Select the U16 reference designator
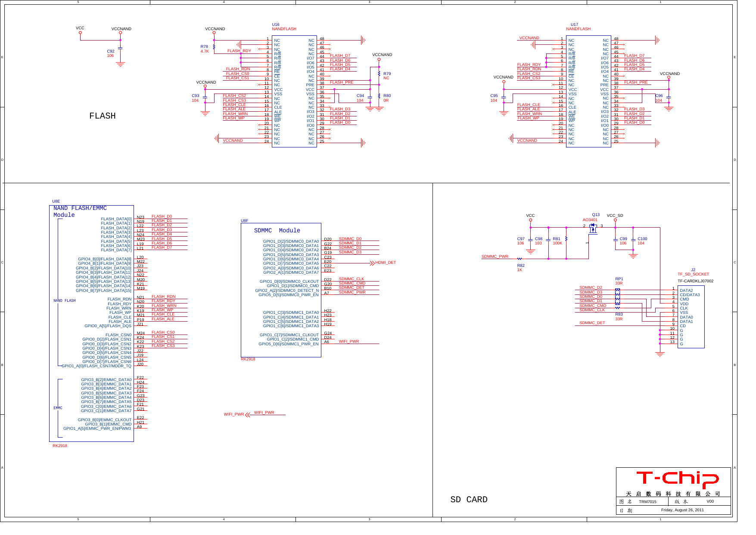 point(276,25)
